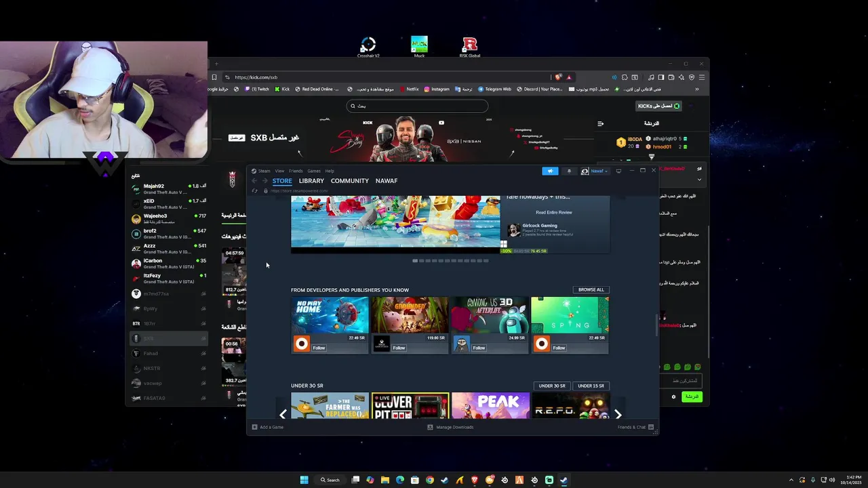This screenshot has height=488, width=868.
Task: Open the Steam announcements megaphone button
Action: tap(550, 171)
